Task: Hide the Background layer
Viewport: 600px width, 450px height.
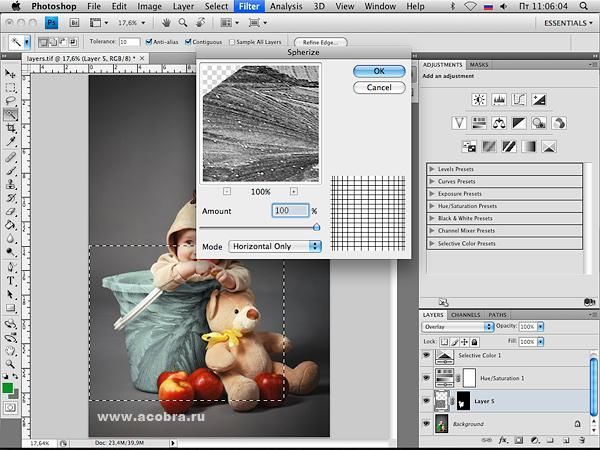Action: click(x=427, y=424)
